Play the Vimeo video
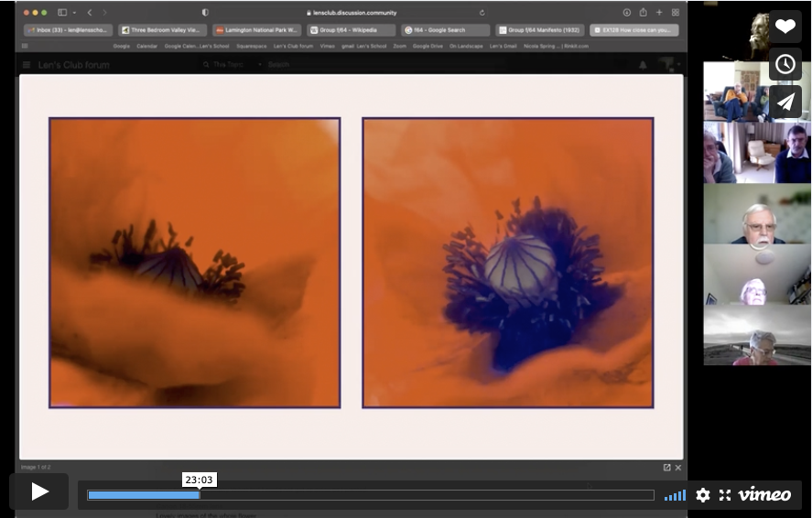Image resolution: width=812 pixels, height=518 pixels. click(x=38, y=491)
